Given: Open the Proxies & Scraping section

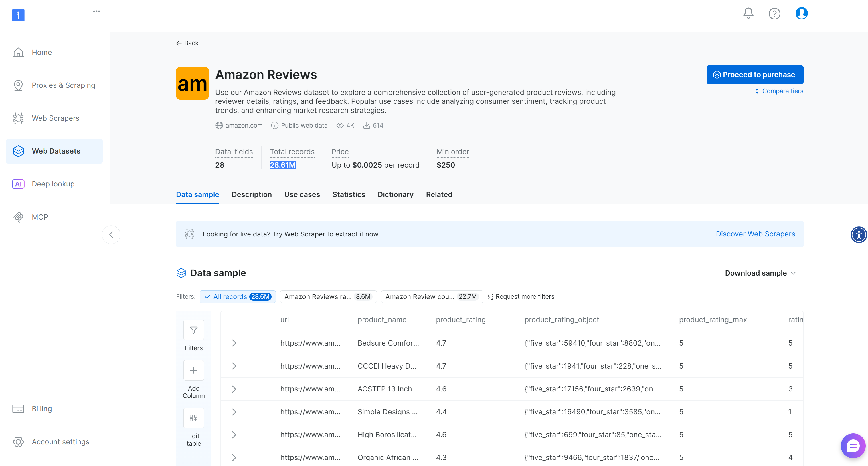Looking at the screenshot, I should coord(63,85).
